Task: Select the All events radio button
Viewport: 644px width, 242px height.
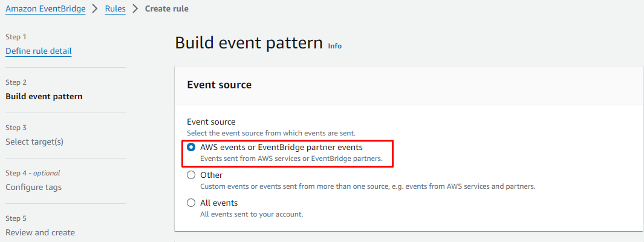Action: click(x=191, y=203)
